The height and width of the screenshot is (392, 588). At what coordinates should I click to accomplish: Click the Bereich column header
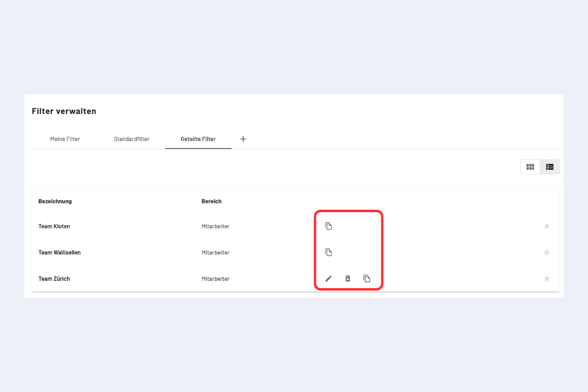click(x=211, y=201)
